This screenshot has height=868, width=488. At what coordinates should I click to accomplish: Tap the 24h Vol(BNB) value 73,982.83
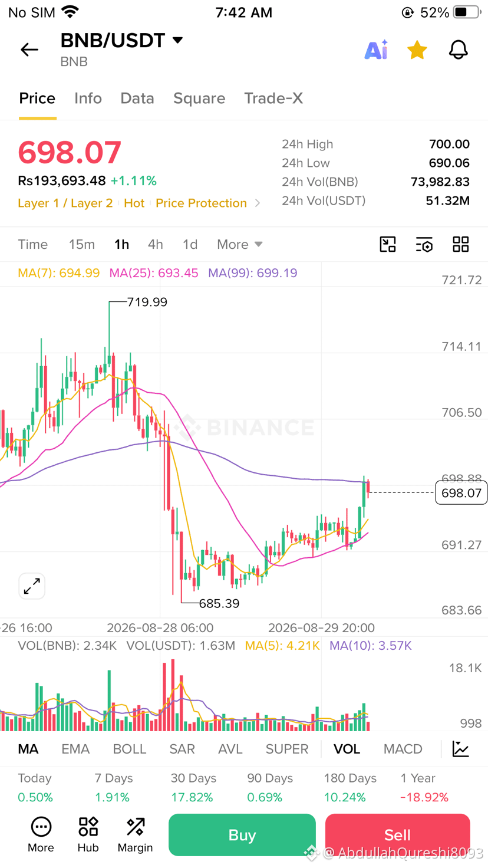[x=440, y=182]
